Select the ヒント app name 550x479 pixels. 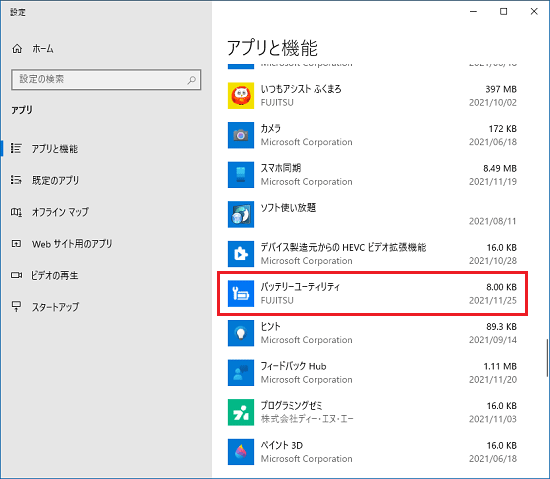pyautogui.click(x=270, y=327)
